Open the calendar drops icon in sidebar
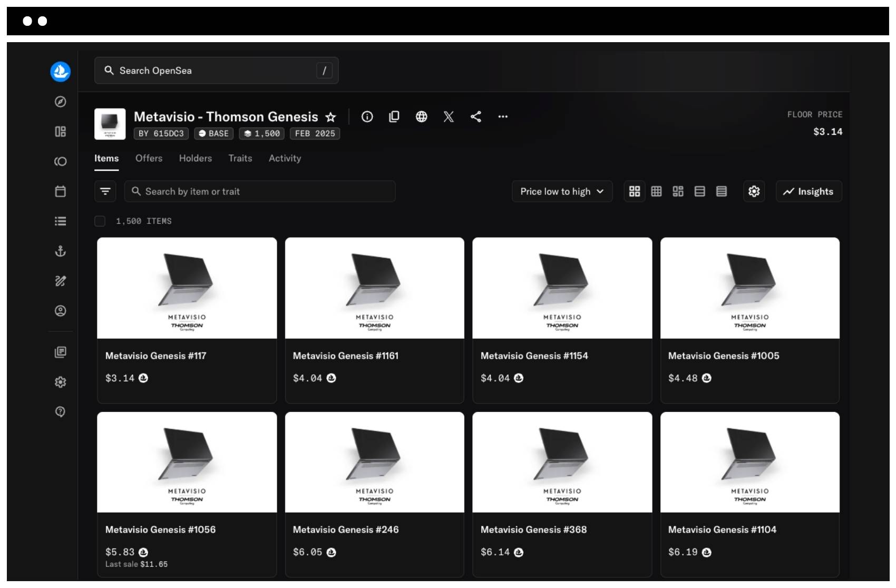Viewport: 896px width, 588px height. (61, 191)
